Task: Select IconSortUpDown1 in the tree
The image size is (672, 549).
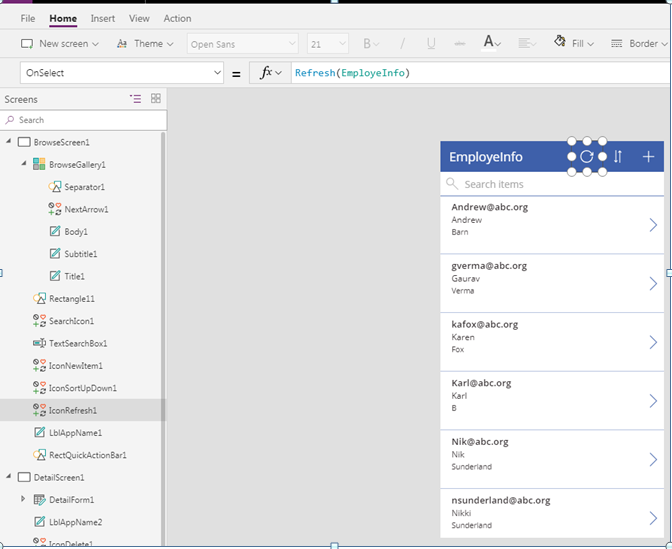Action: point(82,388)
